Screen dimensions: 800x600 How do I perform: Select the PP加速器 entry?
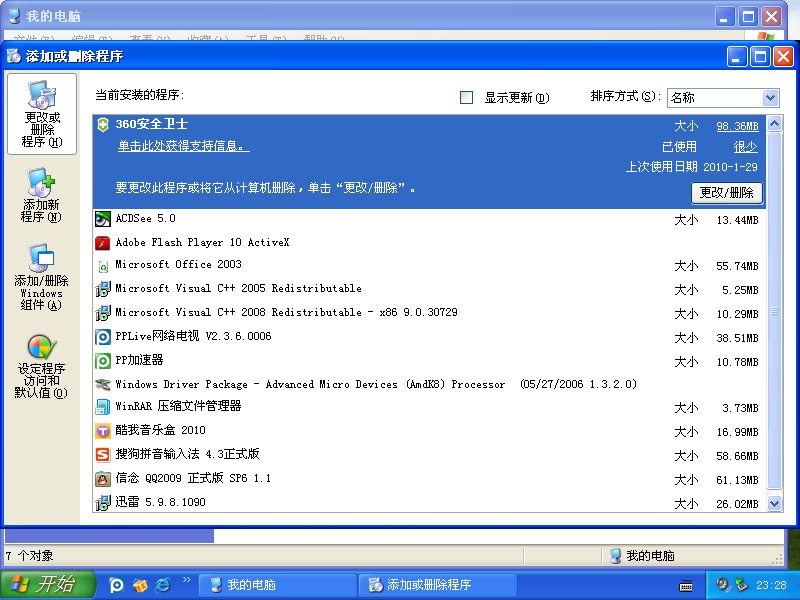point(429,361)
